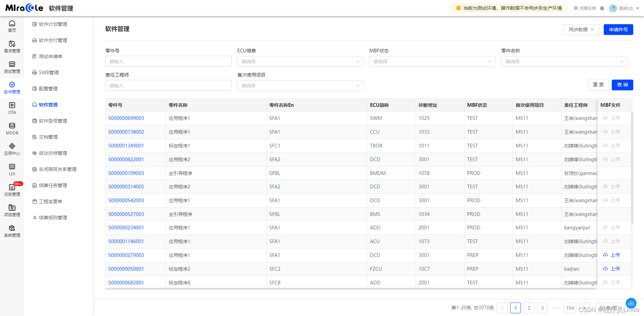The width and height of the screenshot is (644, 316).
Task: Click upload icon for row S000000279003
Action: pyautogui.click(x=605, y=255)
